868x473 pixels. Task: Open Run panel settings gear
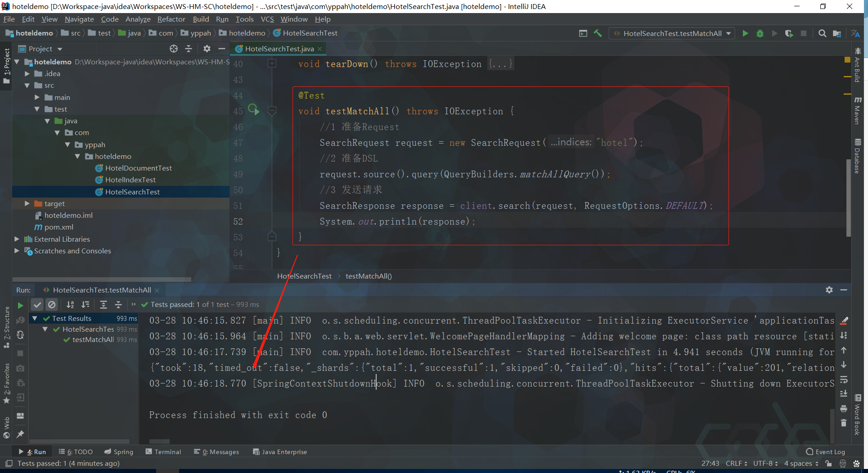(x=829, y=290)
